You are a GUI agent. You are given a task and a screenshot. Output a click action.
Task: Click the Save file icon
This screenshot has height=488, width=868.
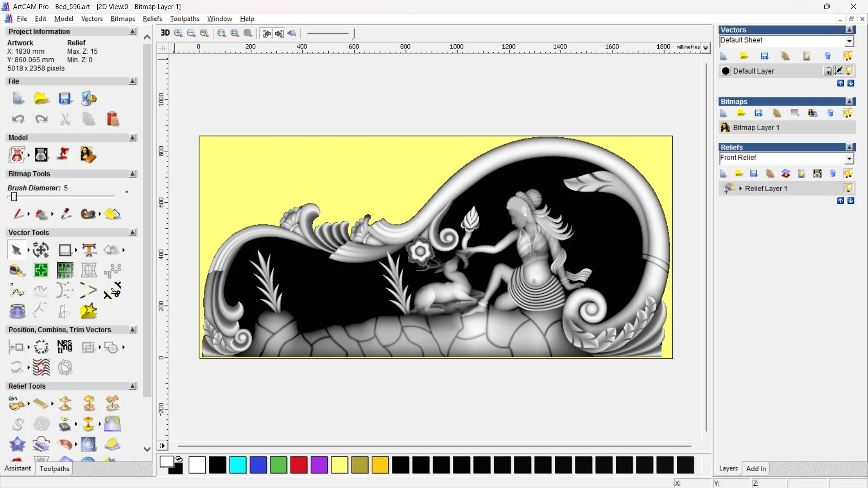pos(65,99)
